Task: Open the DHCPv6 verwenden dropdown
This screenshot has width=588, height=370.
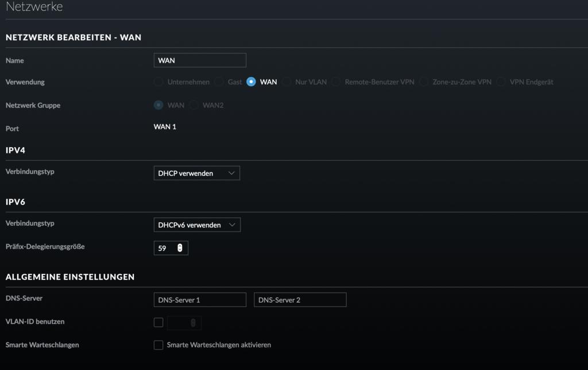Action: pos(197,225)
